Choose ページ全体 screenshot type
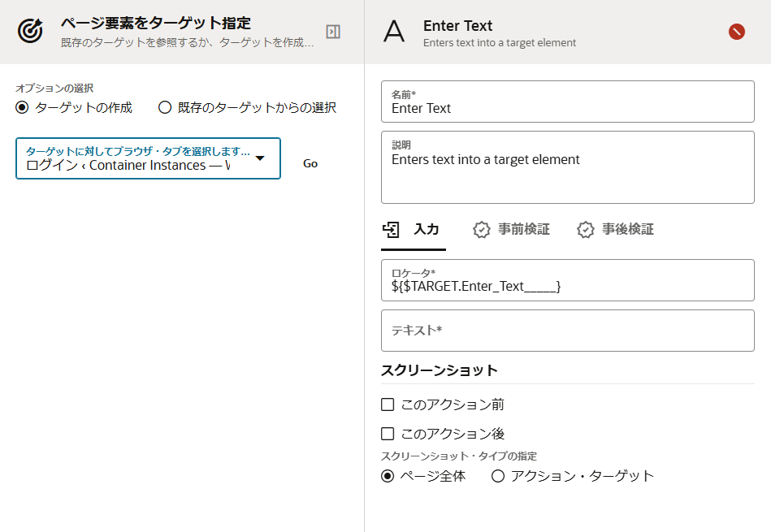This screenshot has height=532, width=771. point(388,476)
